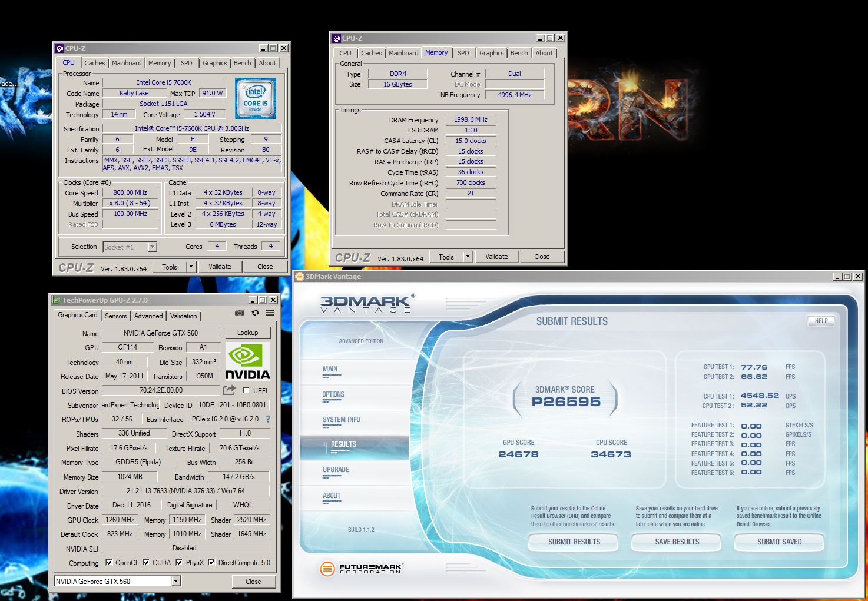Screen dimensions: 868x601
Task: Toggle the CUDA checkbox
Action: tap(146, 562)
